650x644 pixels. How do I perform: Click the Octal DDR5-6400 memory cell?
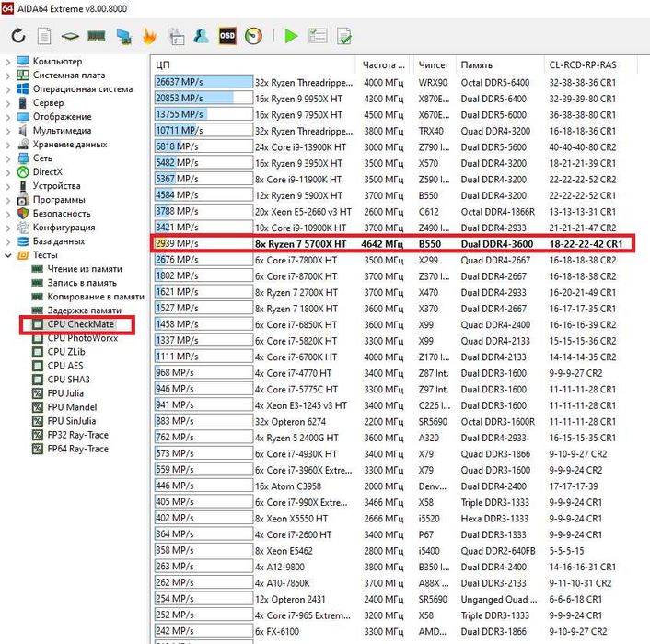[495, 83]
